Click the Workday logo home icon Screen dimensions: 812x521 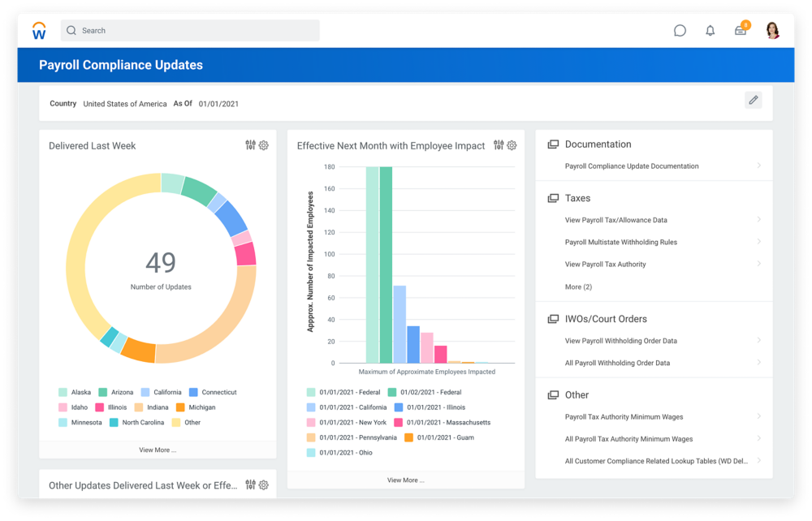point(39,31)
